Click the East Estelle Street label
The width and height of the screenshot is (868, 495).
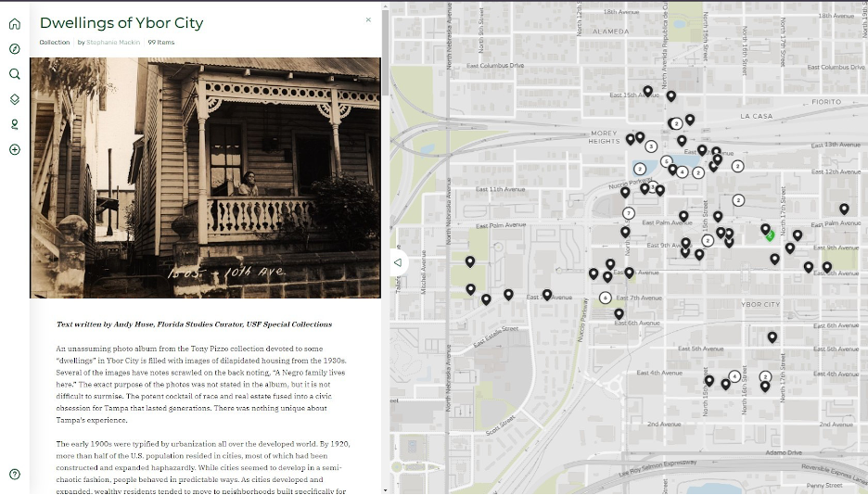[496, 336]
